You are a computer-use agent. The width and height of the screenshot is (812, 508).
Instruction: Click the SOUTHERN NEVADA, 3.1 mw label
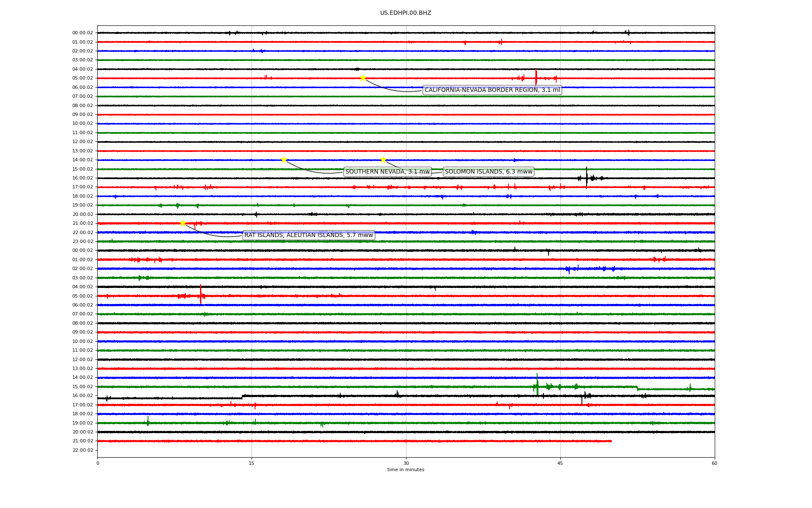tap(387, 172)
